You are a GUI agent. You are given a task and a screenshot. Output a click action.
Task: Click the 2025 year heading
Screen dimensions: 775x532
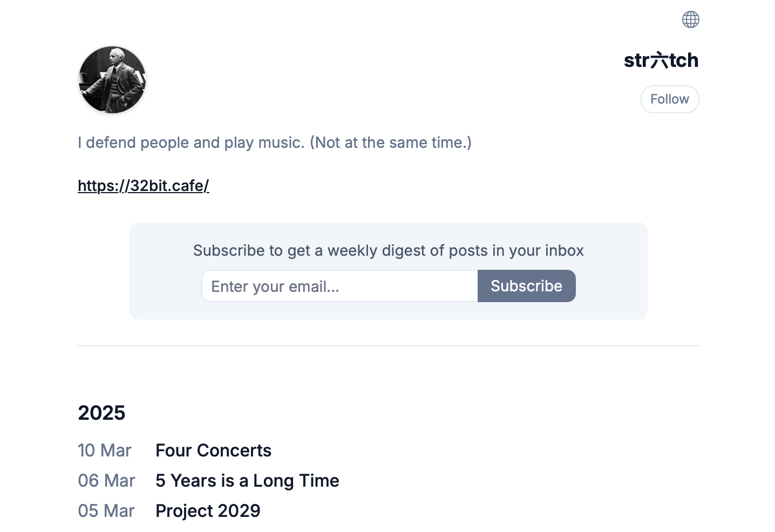coord(101,413)
